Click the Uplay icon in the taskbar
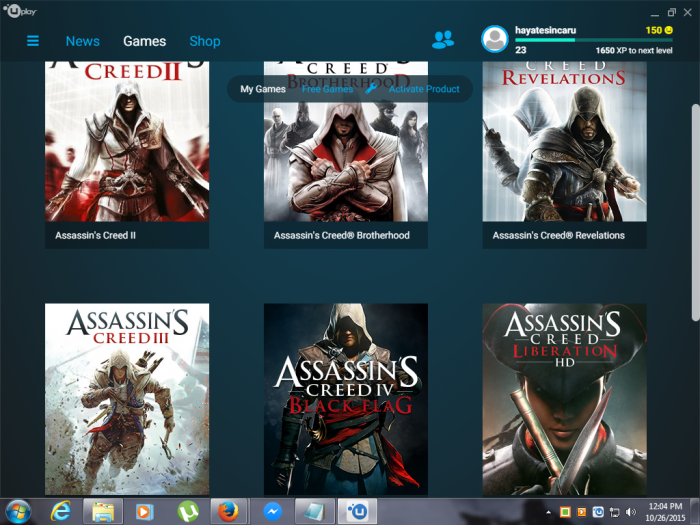Screen dimensions: 700x525 click(x=357, y=511)
